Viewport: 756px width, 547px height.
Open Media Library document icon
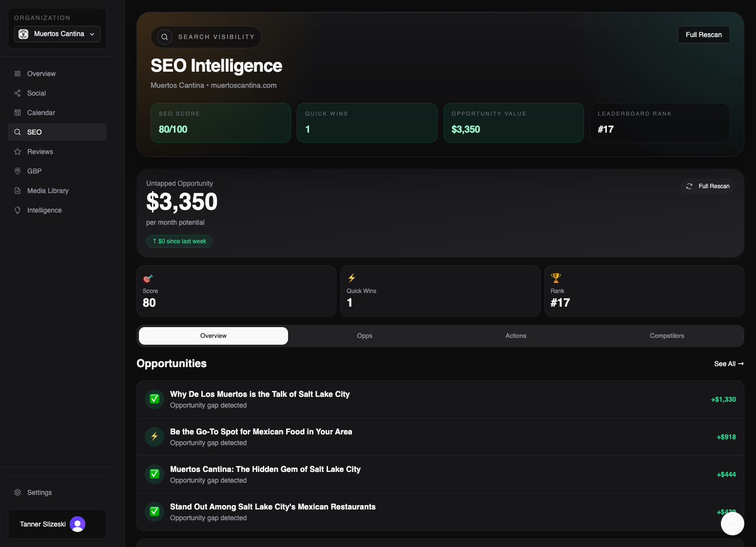pos(18,191)
